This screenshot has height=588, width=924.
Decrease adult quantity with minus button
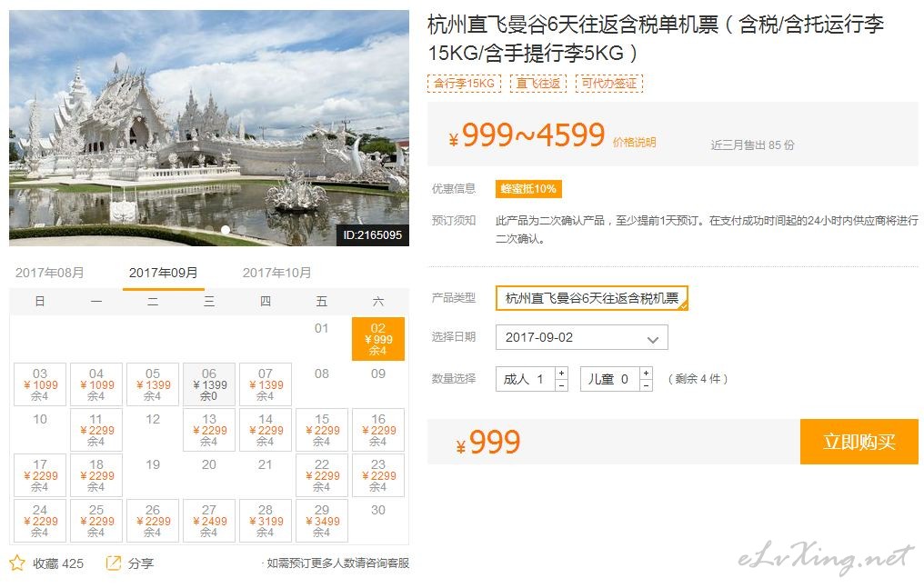click(562, 385)
